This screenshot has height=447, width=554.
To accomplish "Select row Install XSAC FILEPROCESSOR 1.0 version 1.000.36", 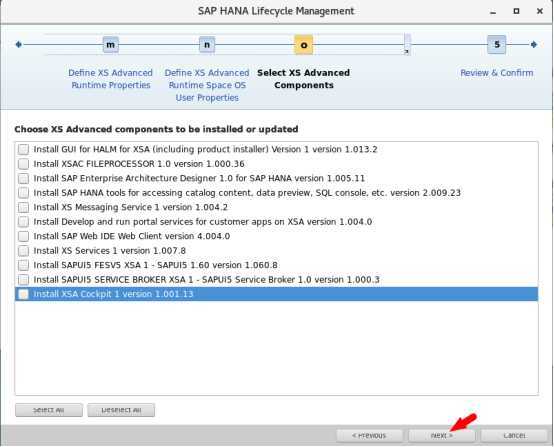I will coord(277,164).
